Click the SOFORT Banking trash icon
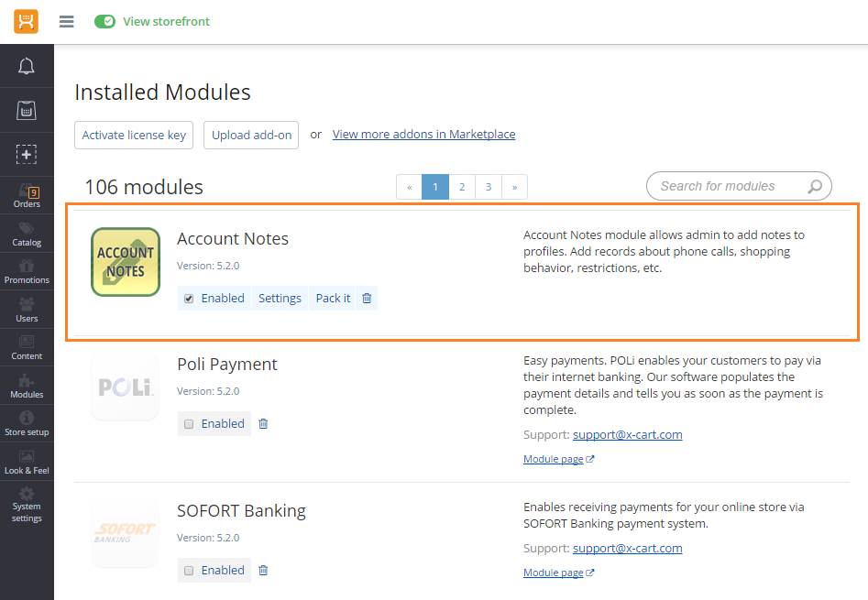Screen dimensions: 868x600 point(263,570)
